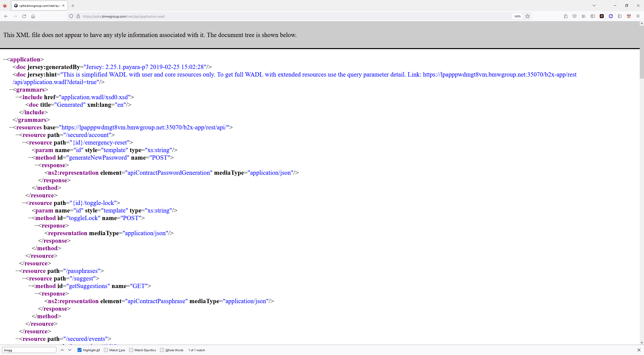The image size is (644, 355).
Task: Collapse the grammars XML node
Action: pyautogui.click(x=11, y=90)
